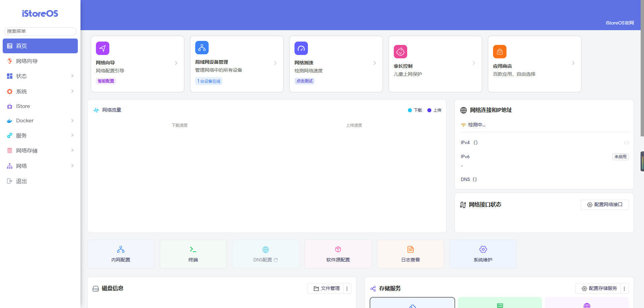
Task: Open the 软件源配置 package source tile
Action: [x=338, y=254]
